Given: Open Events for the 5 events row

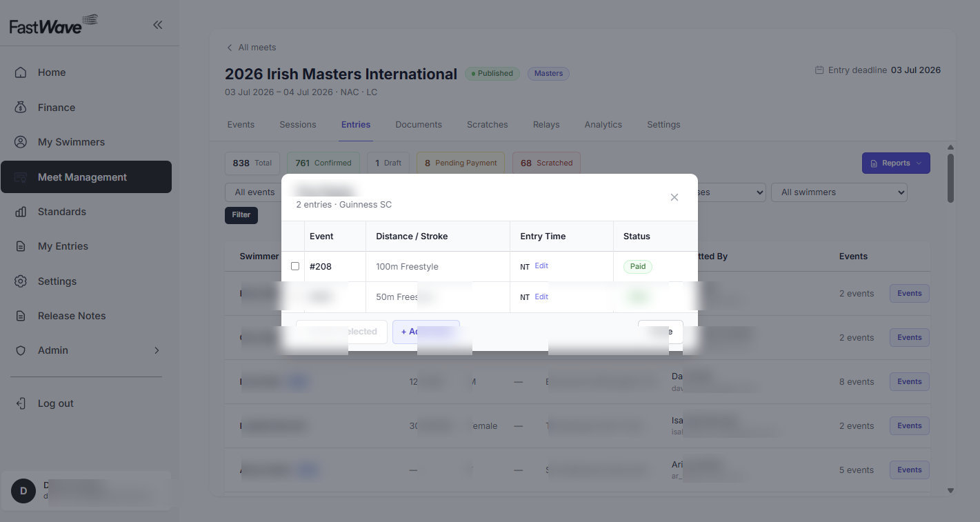Looking at the screenshot, I should (909, 470).
